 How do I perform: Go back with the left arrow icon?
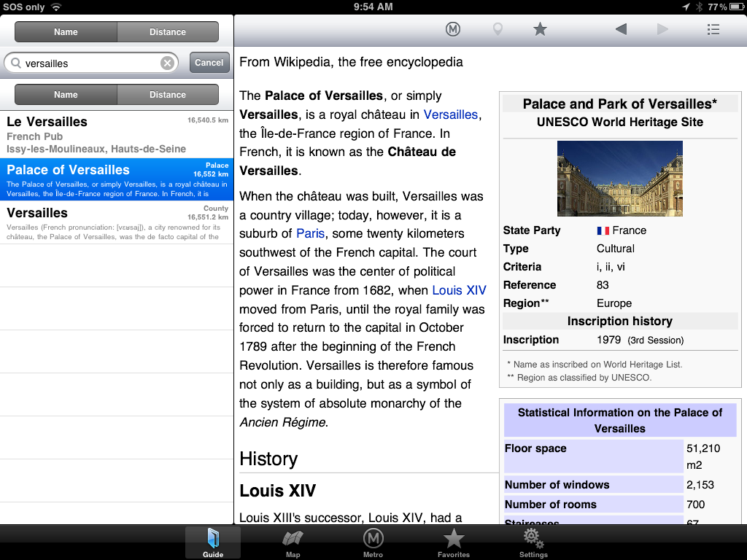(x=621, y=29)
